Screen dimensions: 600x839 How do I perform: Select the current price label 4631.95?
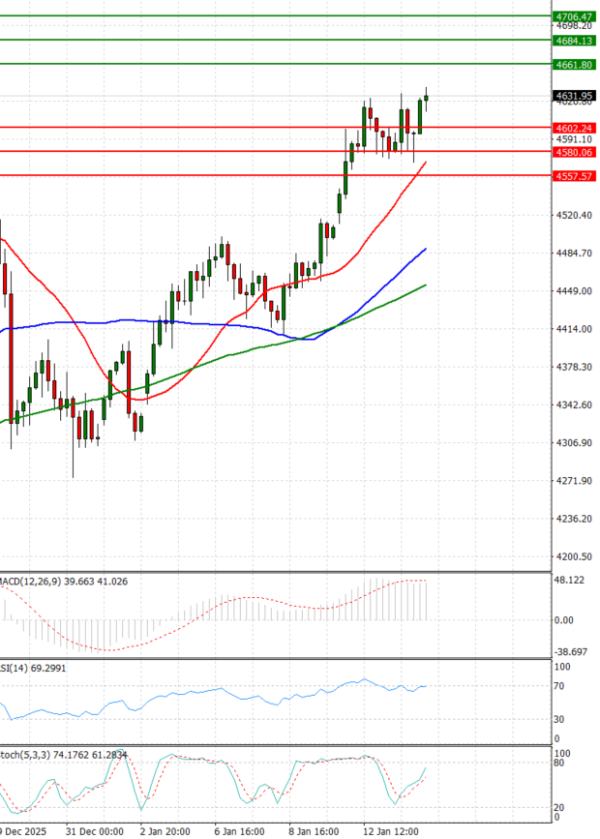(x=574, y=96)
